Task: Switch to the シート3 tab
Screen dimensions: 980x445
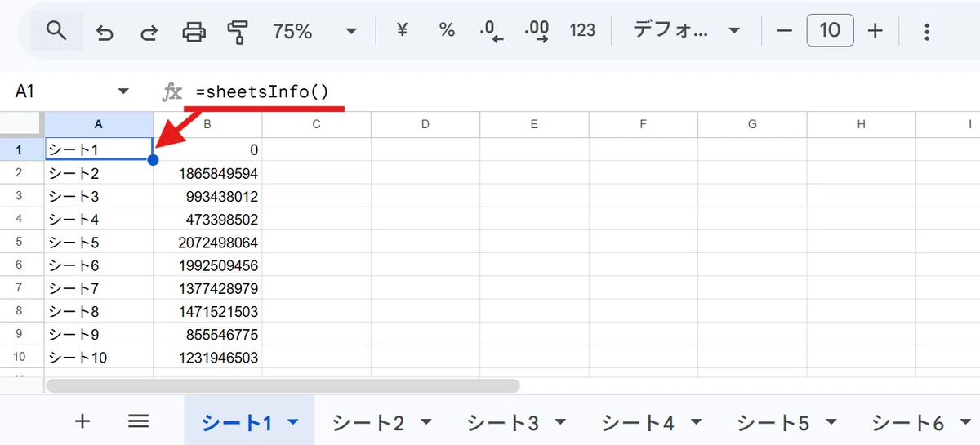Action: (502, 422)
